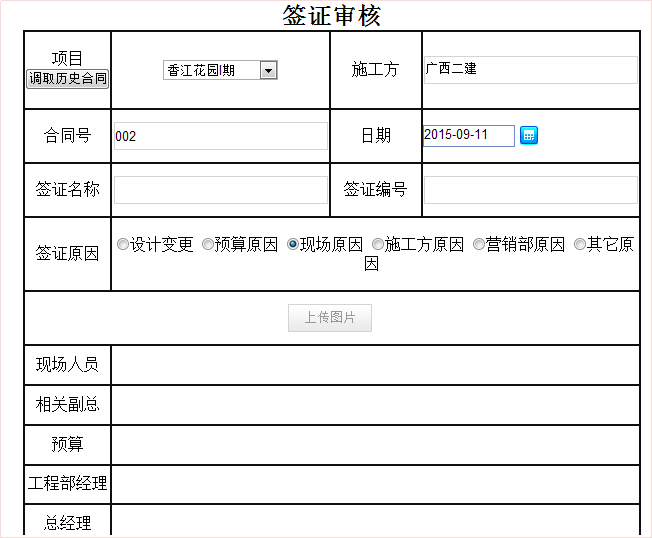Image resolution: width=652 pixels, height=538 pixels.
Task: Click the blank cell beside 现场人员
Action: pos(375,365)
